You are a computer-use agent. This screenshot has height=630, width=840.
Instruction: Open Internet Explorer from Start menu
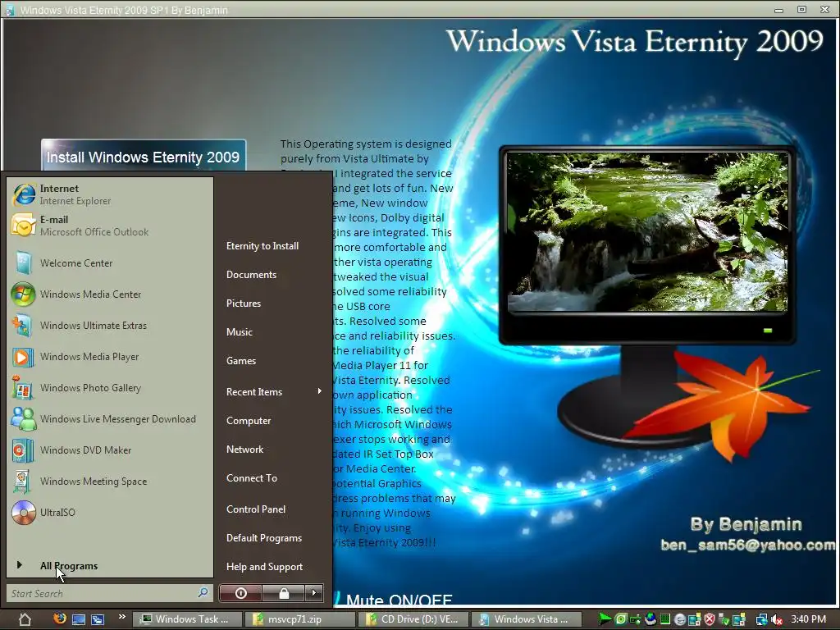pos(110,194)
